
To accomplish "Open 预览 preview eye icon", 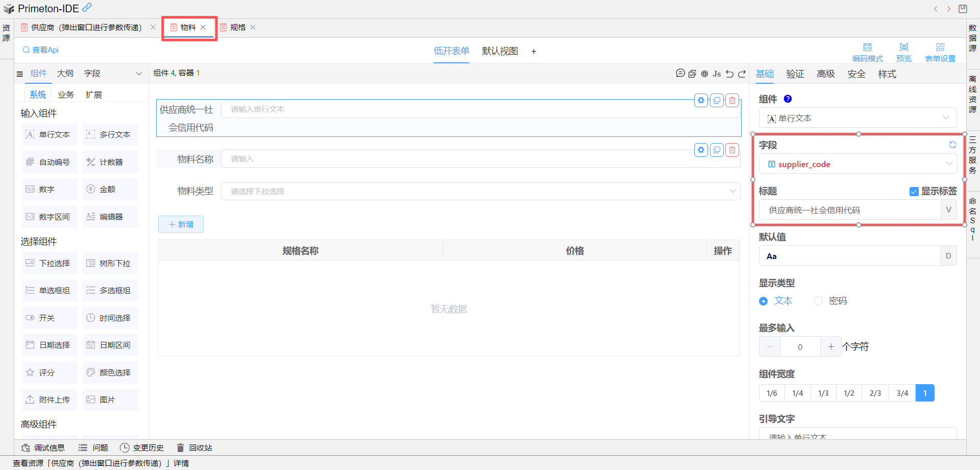I will click(x=903, y=52).
